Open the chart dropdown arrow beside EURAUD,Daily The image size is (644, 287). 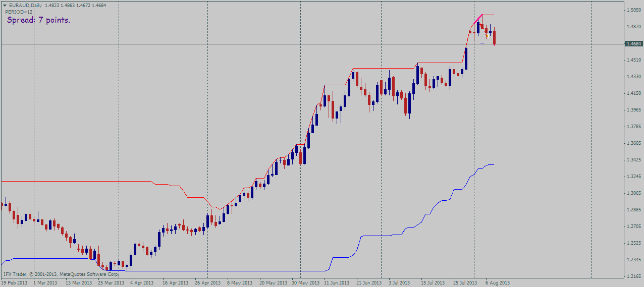5,5
